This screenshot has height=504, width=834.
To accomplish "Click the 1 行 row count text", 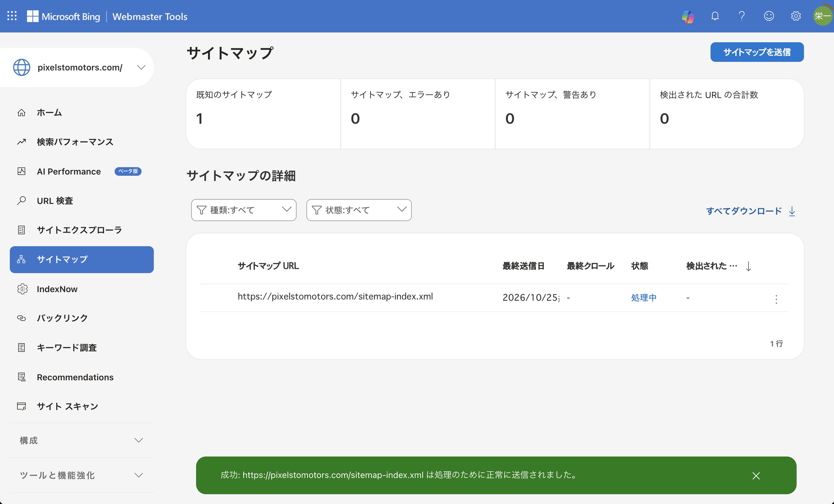I will click(776, 344).
